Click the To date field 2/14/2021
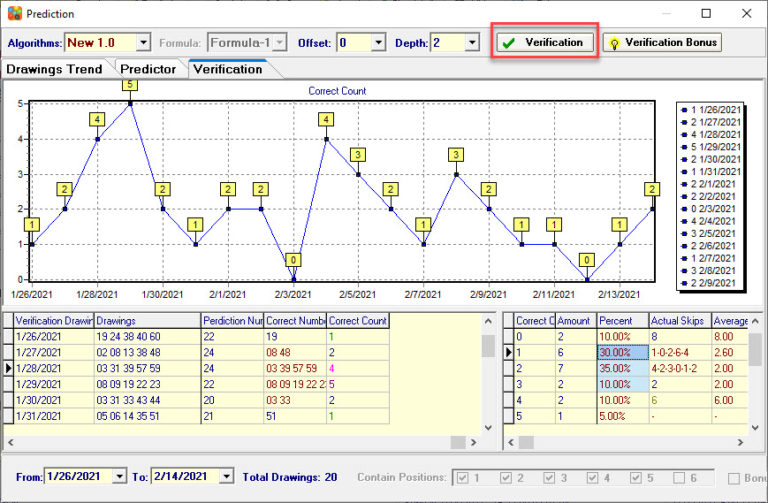 (185, 476)
